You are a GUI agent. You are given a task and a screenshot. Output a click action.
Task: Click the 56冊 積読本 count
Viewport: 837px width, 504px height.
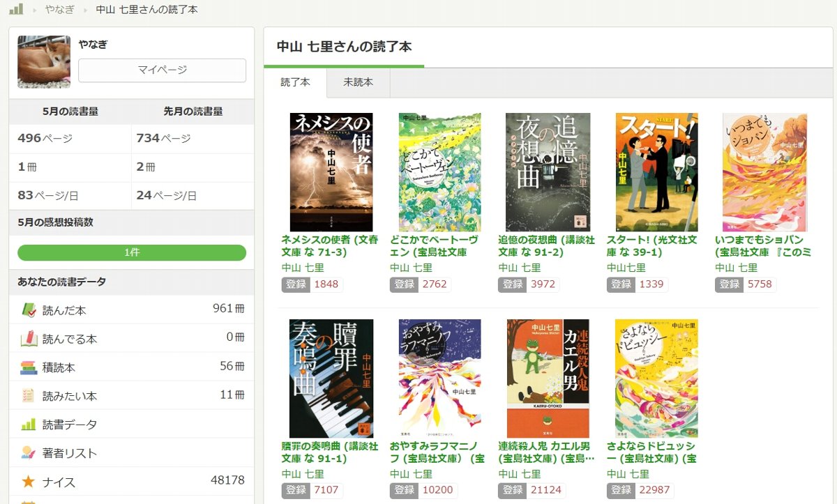(x=232, y=366)
